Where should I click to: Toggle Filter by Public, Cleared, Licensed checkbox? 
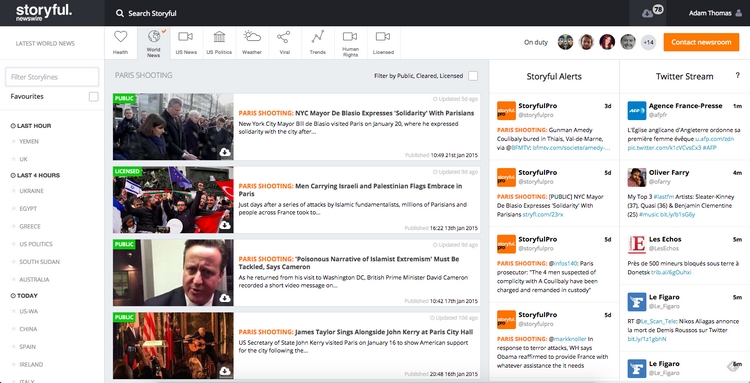click(473, 76)
